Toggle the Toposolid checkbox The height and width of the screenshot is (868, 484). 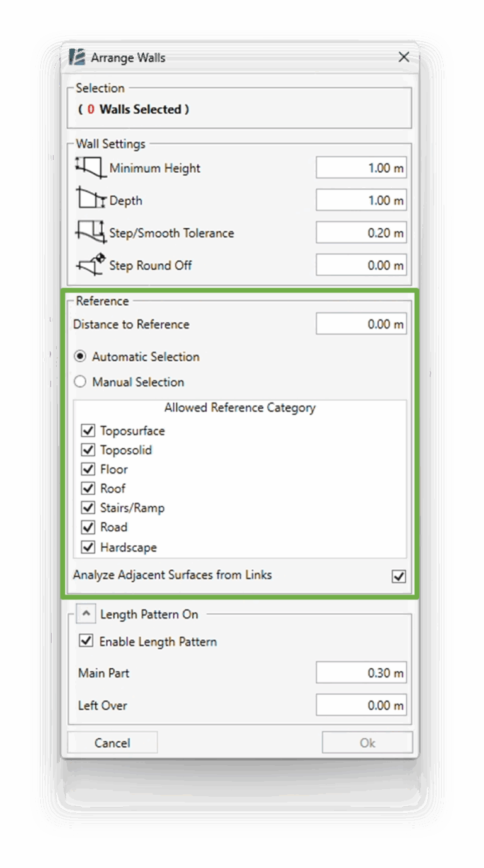click(88, 450)
